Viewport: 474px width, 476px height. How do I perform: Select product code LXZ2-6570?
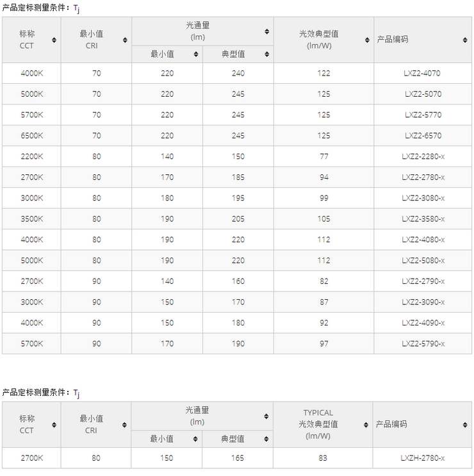(x=423, y=136)
